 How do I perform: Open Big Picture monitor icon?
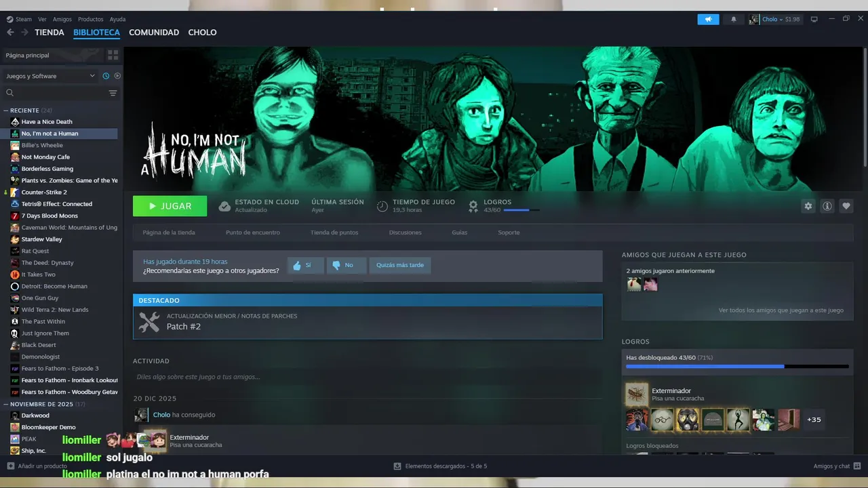(814, 19)
